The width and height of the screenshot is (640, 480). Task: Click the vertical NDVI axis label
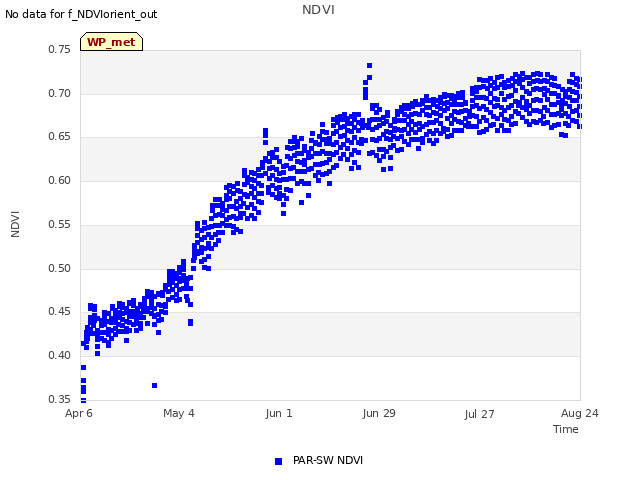click(15, 224)
